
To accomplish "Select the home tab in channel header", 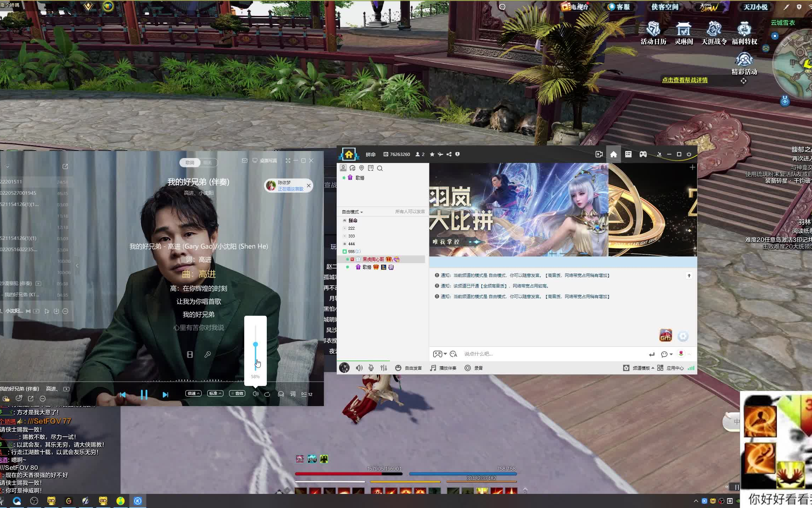I will click(x=614, y=154).
